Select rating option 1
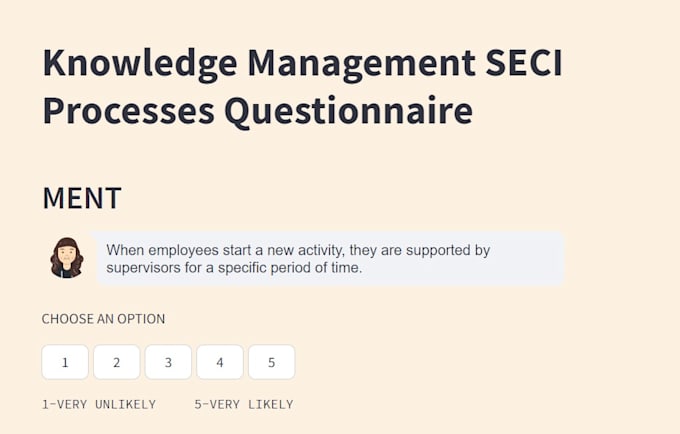 (x=65, y=362)
